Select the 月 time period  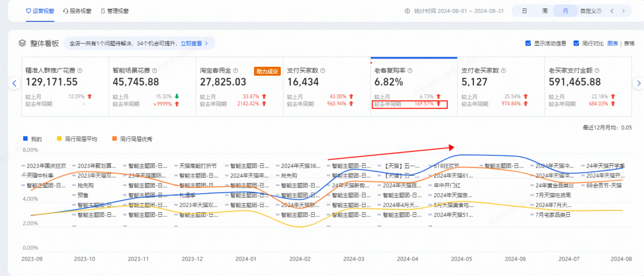click(565, 11)
